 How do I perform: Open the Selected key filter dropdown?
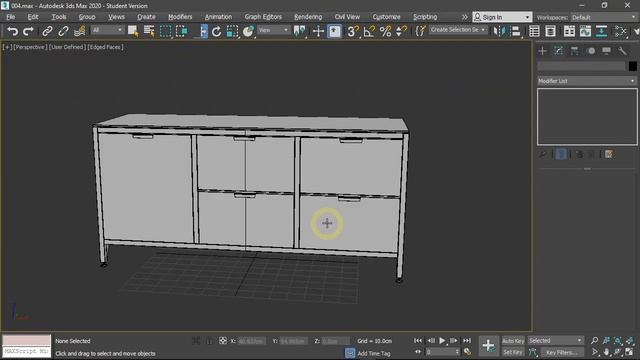click(556, 340)
